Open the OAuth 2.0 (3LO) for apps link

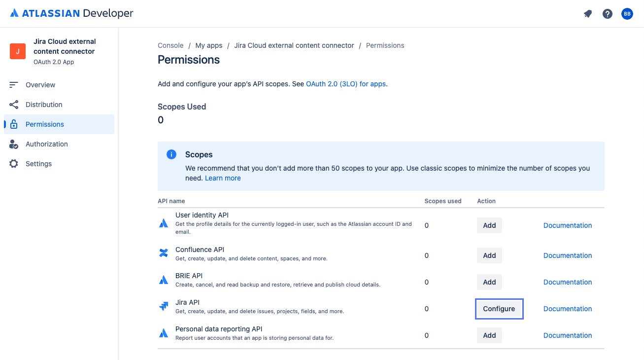click(x=346, y=84)
